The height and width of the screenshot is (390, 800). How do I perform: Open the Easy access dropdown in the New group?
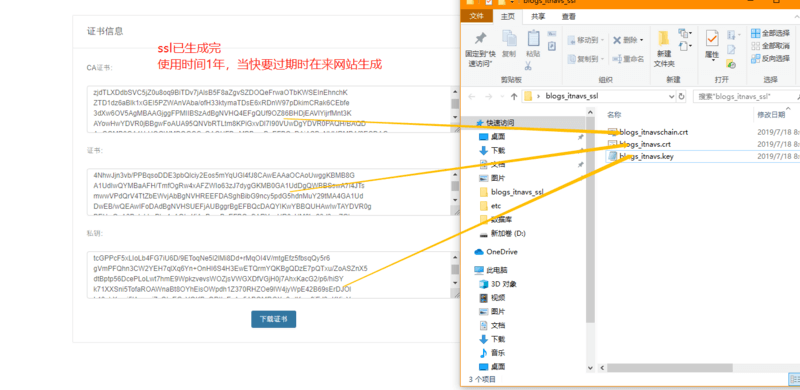tap(684, 46)
